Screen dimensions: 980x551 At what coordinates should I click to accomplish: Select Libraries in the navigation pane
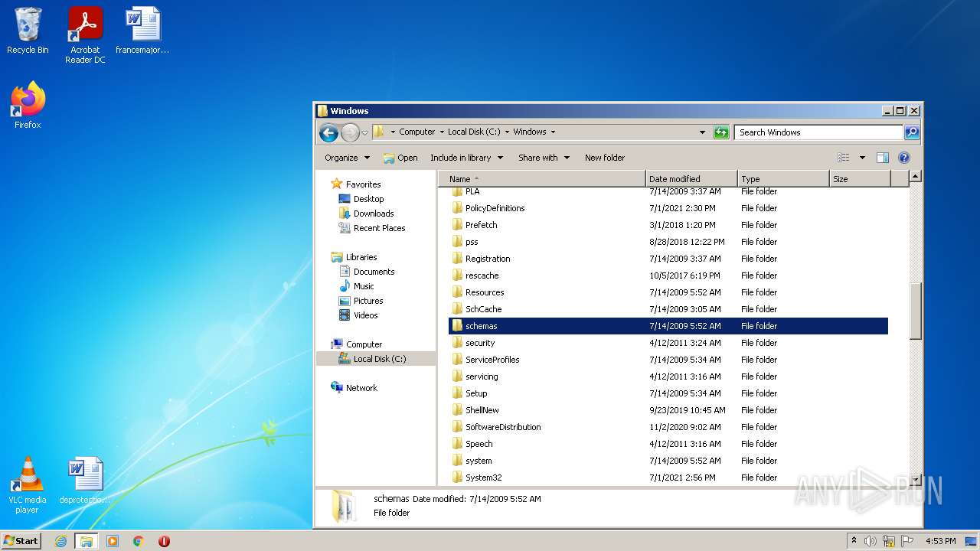tap(361, 257)
